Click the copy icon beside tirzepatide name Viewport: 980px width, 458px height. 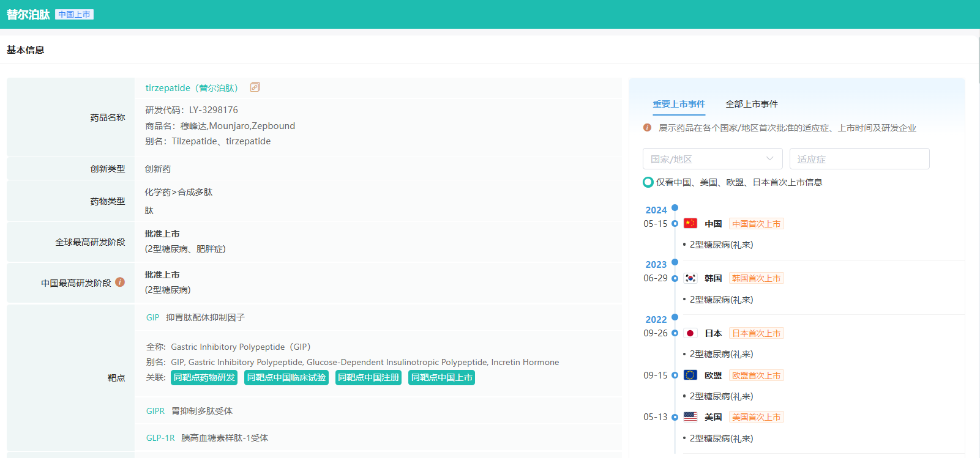tap(255, 87)
